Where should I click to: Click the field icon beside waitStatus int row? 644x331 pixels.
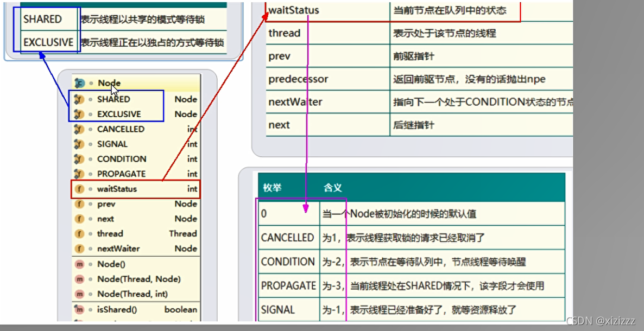[x=79, y=189]
